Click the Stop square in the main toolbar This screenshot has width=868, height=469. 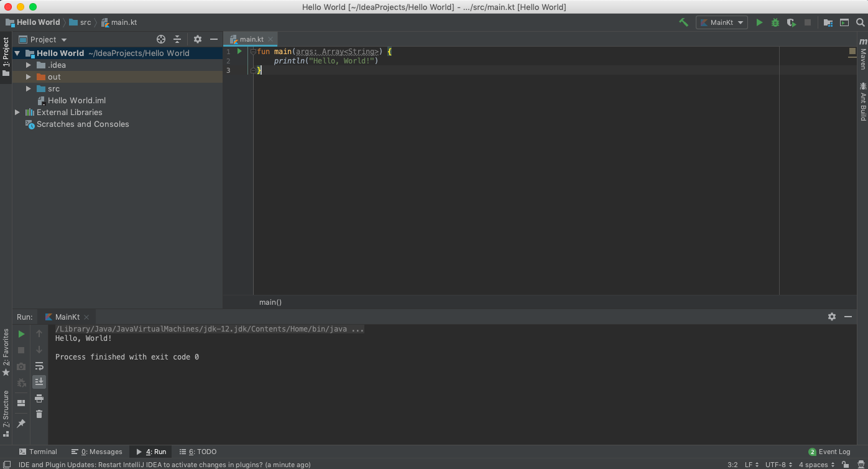point(808,22)
